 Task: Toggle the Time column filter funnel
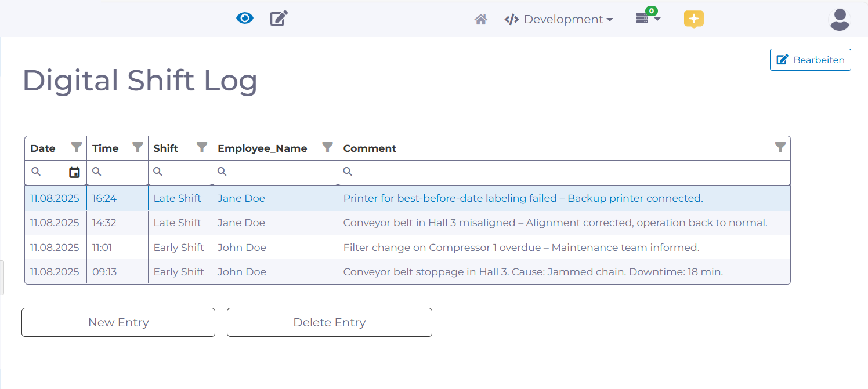tap(137, 147)
